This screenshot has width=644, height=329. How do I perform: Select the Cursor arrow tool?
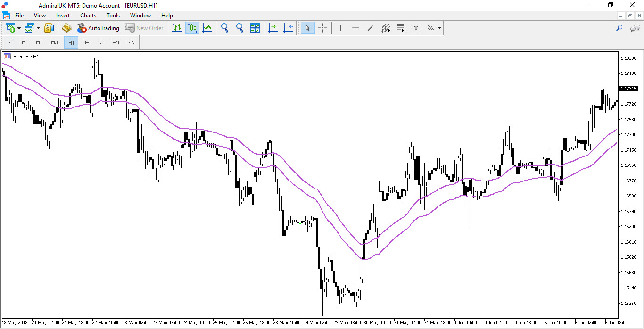(x=307, y=28)
